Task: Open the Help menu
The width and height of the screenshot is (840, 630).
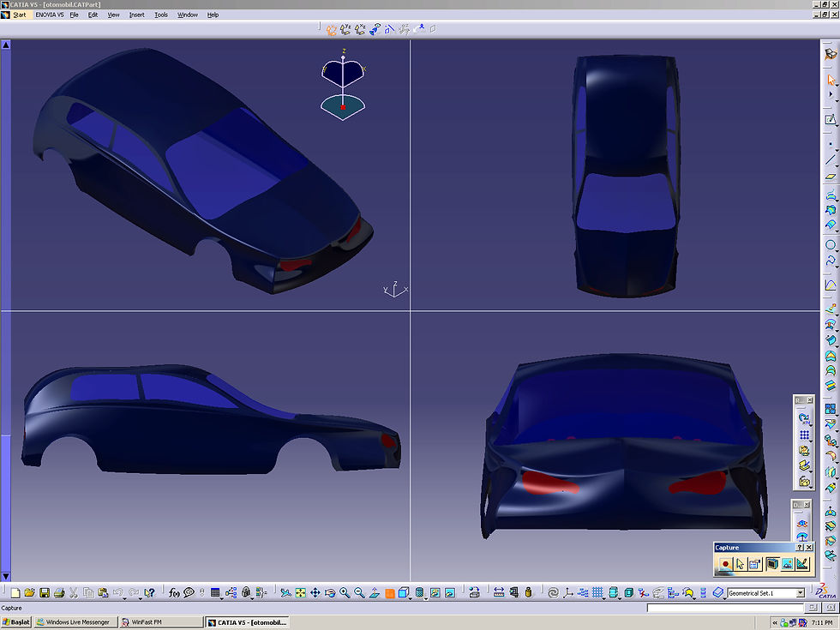Action: pos(213,15)
